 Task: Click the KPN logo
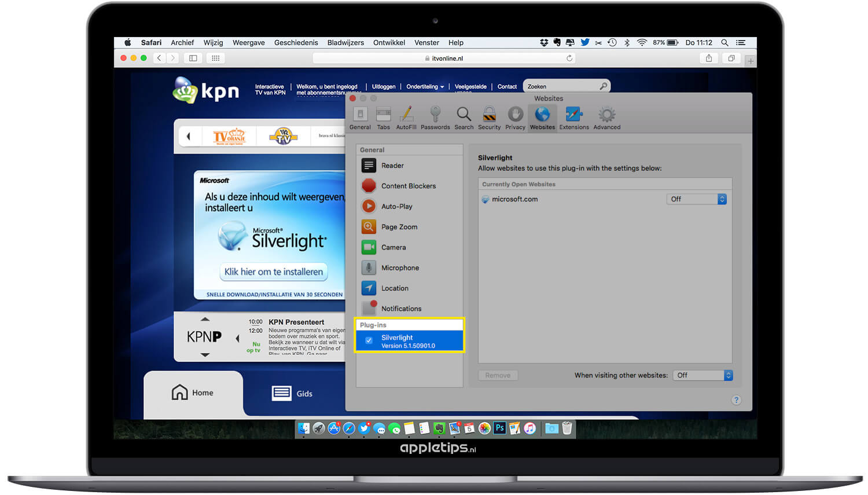tap(206, 91)
